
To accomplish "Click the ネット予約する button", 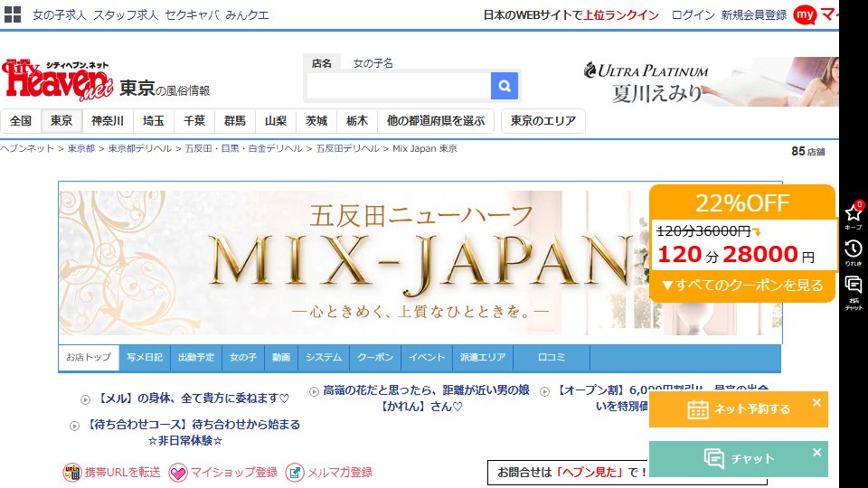I will point(739,409).
